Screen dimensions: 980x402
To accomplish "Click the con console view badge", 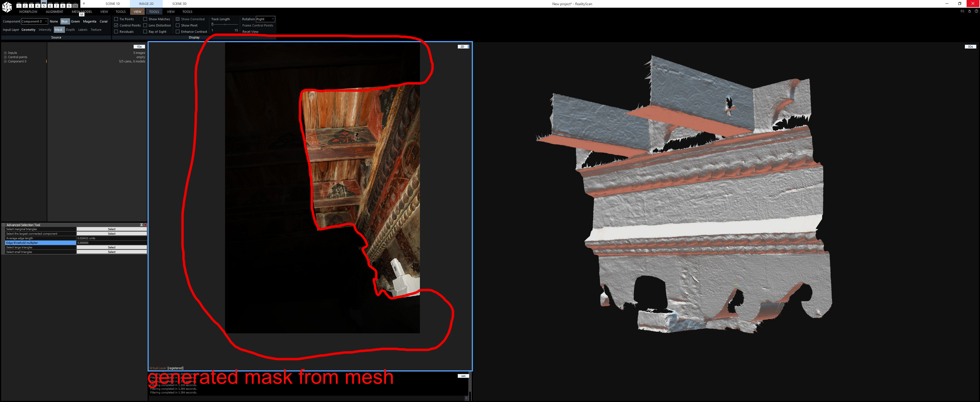I will pos(463,376).
